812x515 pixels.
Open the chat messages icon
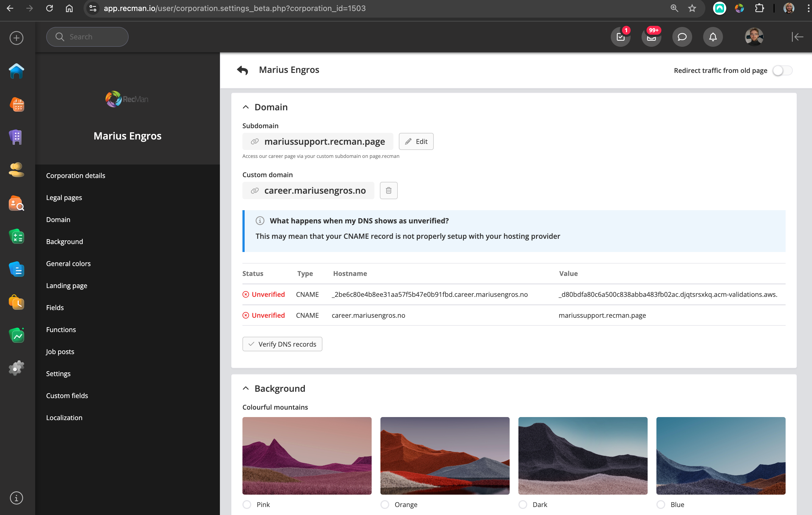(x=682, y=37)
